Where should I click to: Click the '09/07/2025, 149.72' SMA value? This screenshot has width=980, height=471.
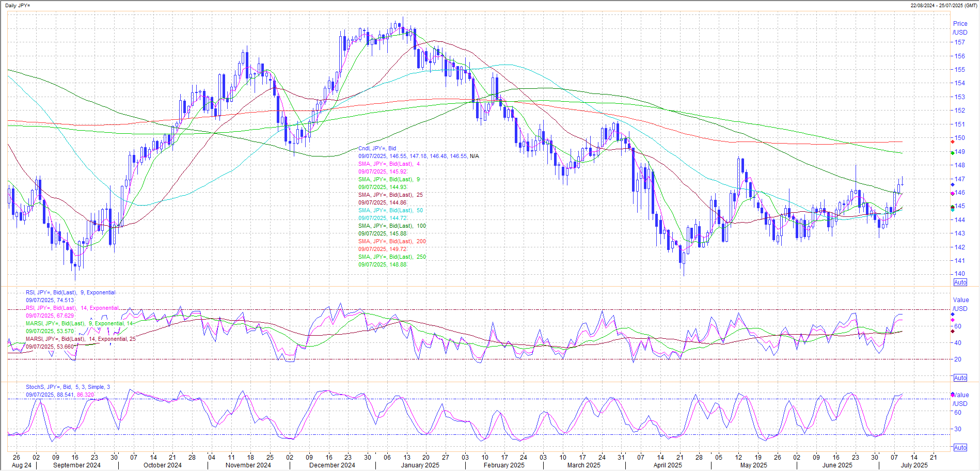383,249
